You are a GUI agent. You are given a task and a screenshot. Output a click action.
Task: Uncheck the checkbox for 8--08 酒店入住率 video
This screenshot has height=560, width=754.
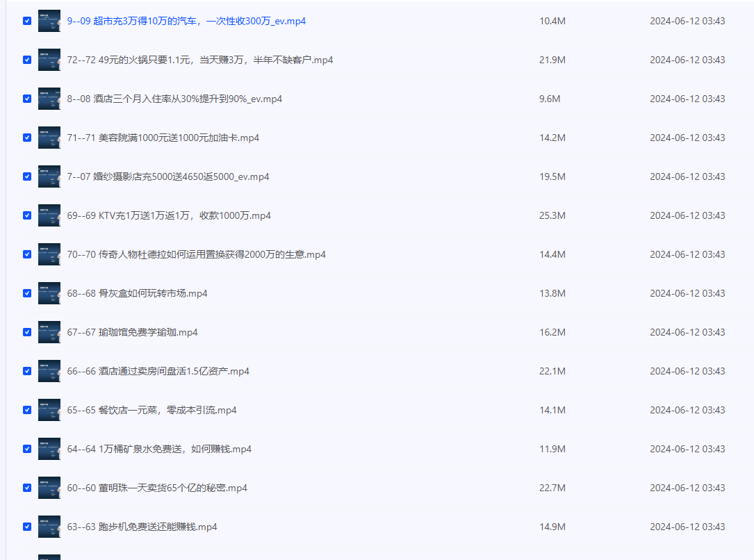pos(26,99)
